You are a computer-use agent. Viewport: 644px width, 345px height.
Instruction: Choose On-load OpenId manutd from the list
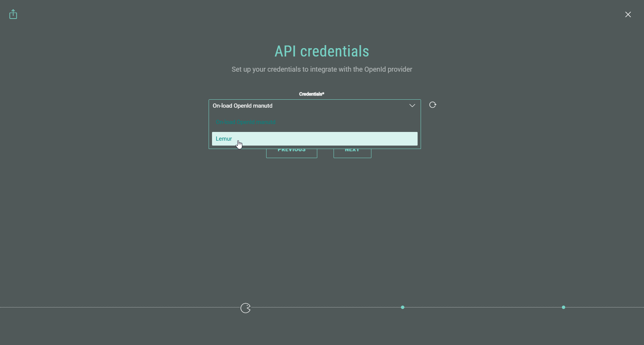tap(245, 122)
